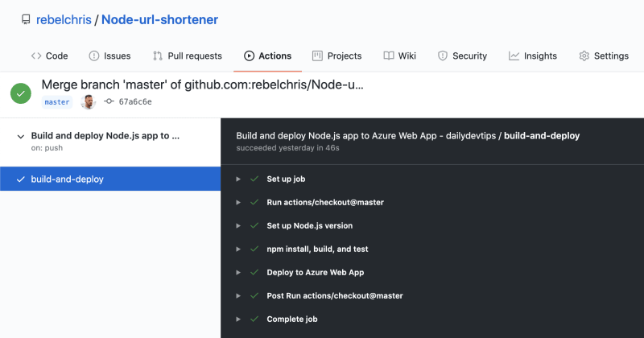Click the 'Run actions/checkout@master' step label
Viewport: 644px width, 338px height.
[325, 202]
